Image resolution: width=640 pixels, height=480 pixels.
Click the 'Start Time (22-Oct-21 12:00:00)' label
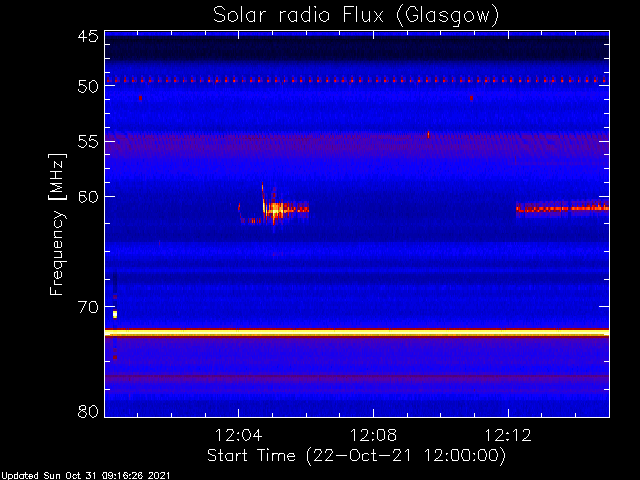tap(356, 455)
